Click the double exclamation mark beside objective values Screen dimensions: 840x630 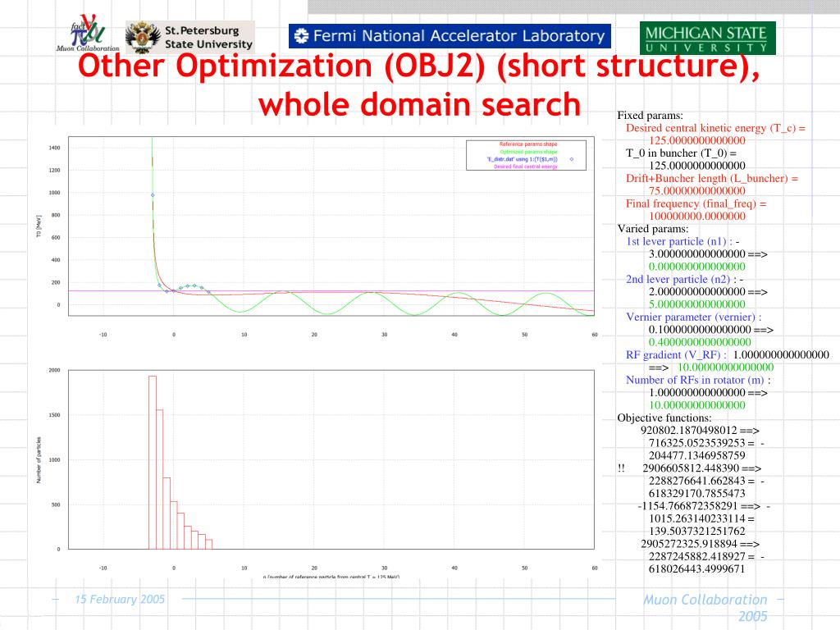pos(621,468)
